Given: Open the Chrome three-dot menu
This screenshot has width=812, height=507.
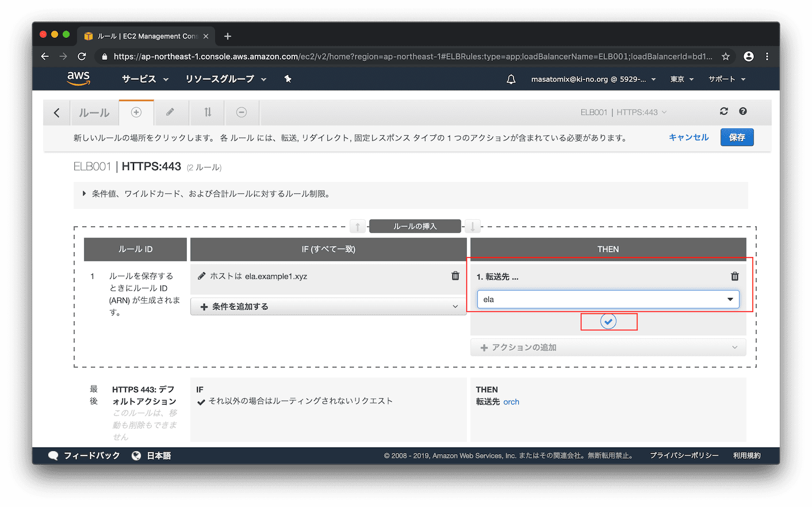Looking at the screenshot, I should (x=767, y=56).
